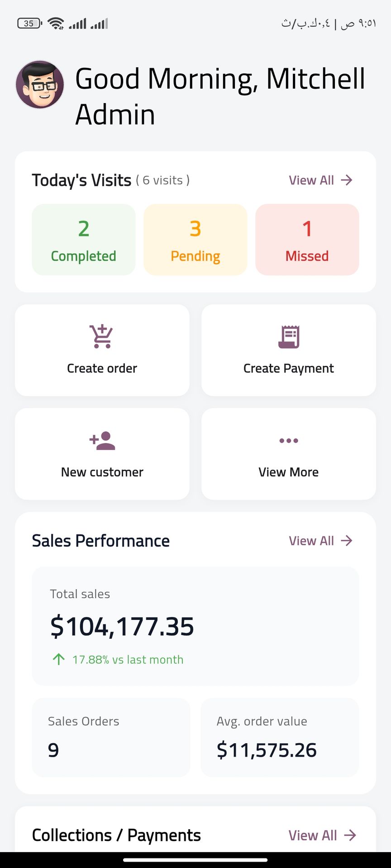The width and height of the screenshot is (391, 868).
Task: Tap the green up-arrow trend indicator
Action: [58, 659]
